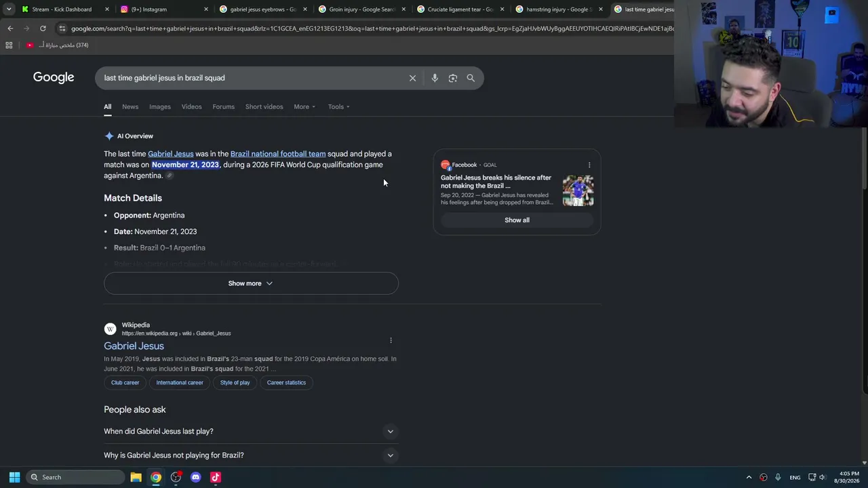Select the Short videos search filter
This screenshot has height=488, width=868.
pos(264,106)
